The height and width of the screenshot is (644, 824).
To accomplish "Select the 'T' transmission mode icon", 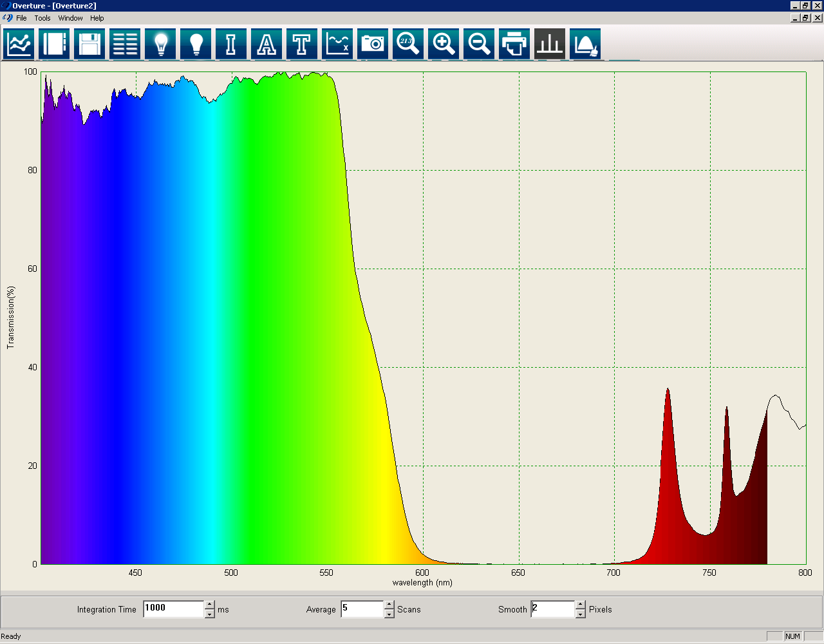I will (302, 44).
